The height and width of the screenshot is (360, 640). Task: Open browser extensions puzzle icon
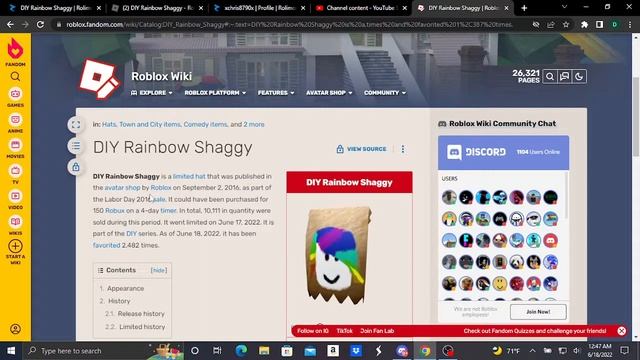[584, 24]
